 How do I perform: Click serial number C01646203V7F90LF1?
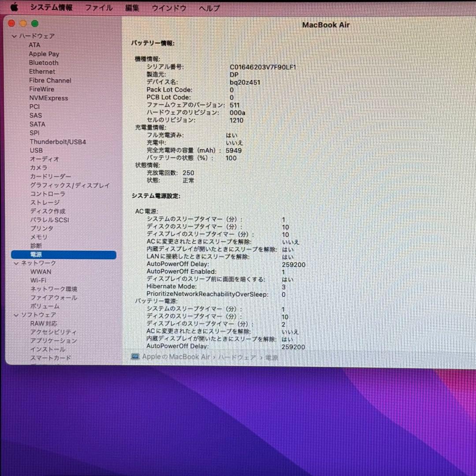263,67
